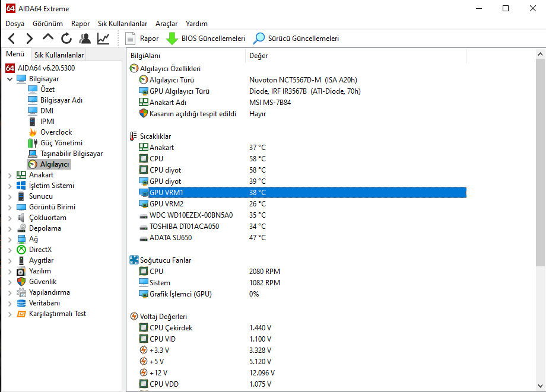Click the Çokluortam speaker icon
The image size is (546, 392).
[21, 218]
